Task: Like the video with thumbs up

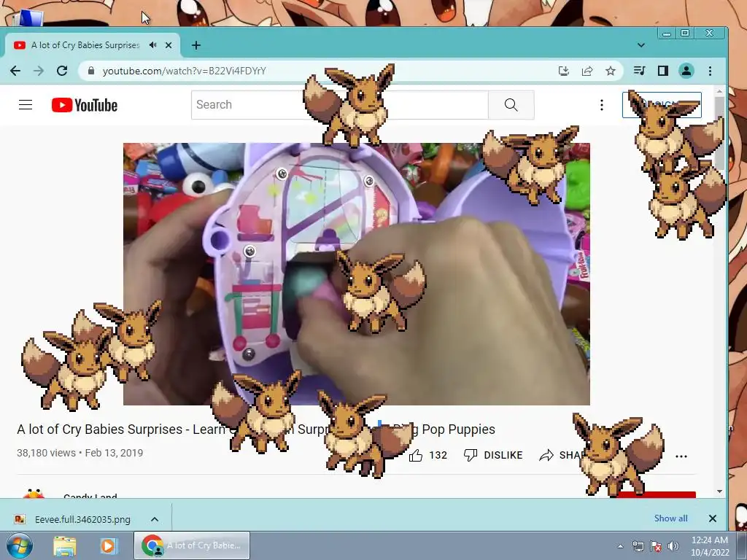Action: pyautogui.click(x=416, y=456)
